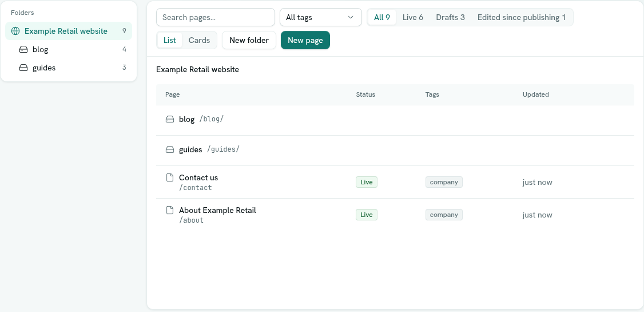Image resolution: width=644 pixels, height=312 pixels.
Task: Open the blog folder in sidebar
Action: (x=69, y=49)
